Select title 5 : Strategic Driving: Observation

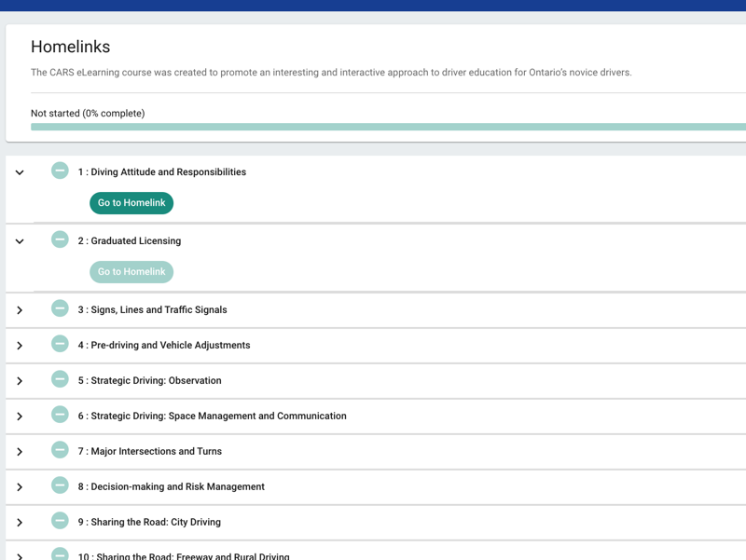coord(150,381)
